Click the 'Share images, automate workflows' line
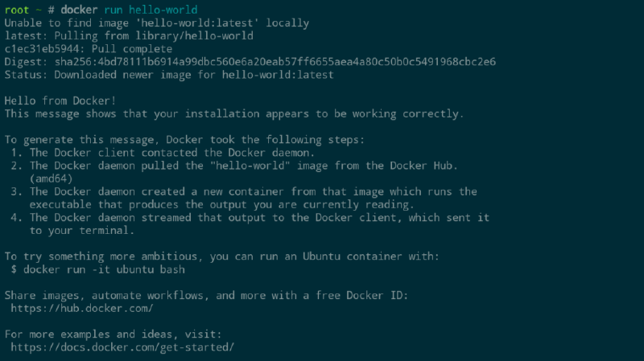 207,295
